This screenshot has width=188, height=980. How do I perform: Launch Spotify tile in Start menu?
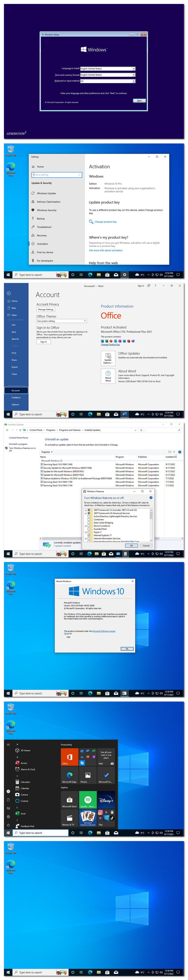coord(87,799)
